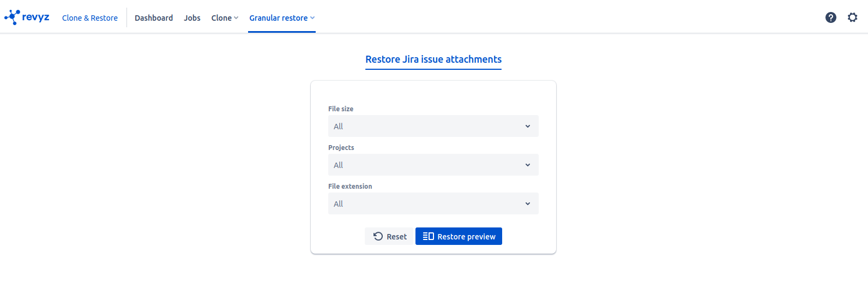This screenshot has width=868, height=306.
Task: Click the circular arrow icon in Reset
Action: click(378, 236)
